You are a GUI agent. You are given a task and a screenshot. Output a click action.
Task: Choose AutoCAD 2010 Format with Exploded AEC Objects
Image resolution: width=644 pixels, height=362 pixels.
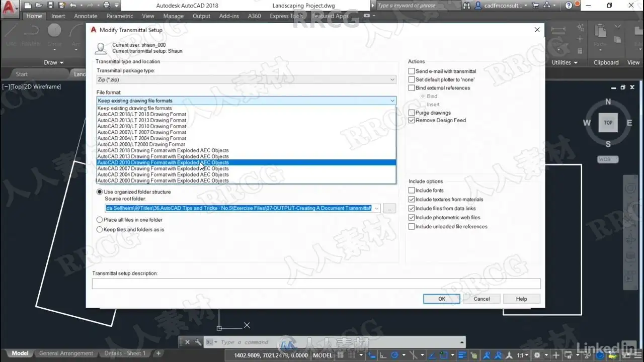click(246, 162)
